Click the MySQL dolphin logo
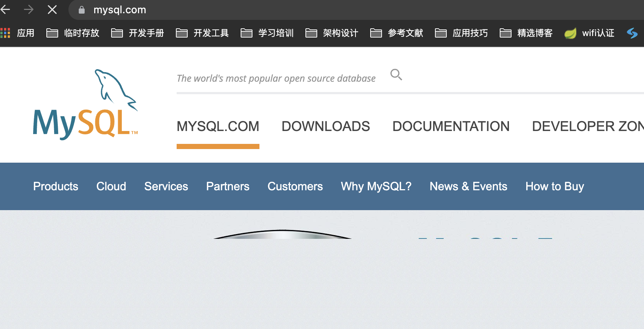Image resolution: width=644 pixels, height=329 pixels. 85,105
